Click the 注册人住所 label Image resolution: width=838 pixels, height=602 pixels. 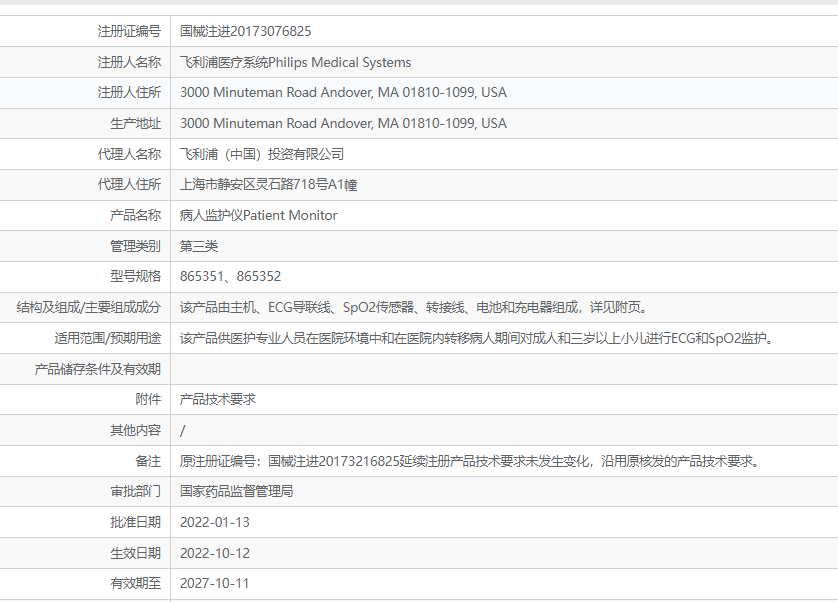129,92
